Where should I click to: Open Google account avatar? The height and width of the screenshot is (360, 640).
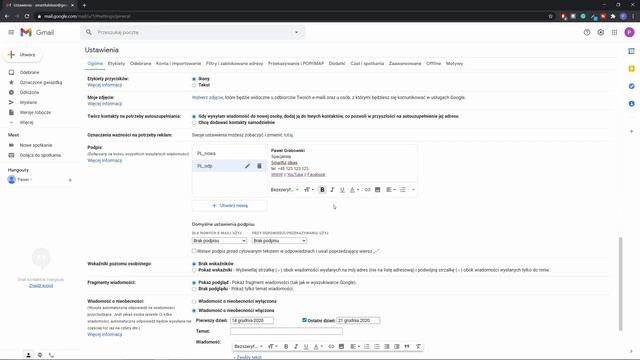pos(629,32)
